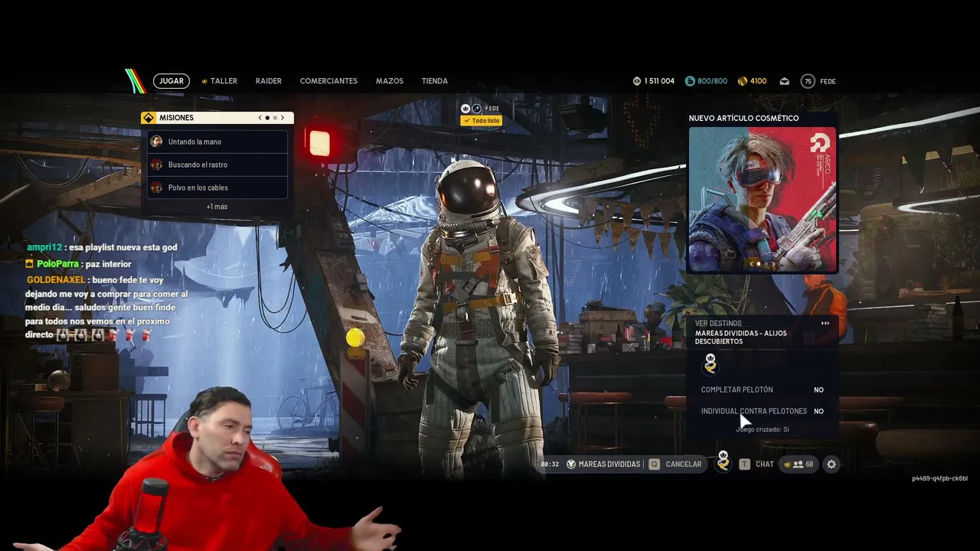Click the Untando la mano character portrait
This screenshot has width=980, height=551.
pyautogui.click(x=156, y=142)
